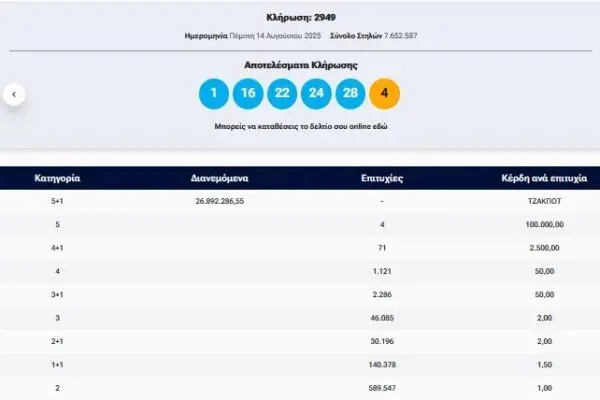The image size is (600, 400).
Task: Open the online ticket submission link
Action: [x=300, y=127]
